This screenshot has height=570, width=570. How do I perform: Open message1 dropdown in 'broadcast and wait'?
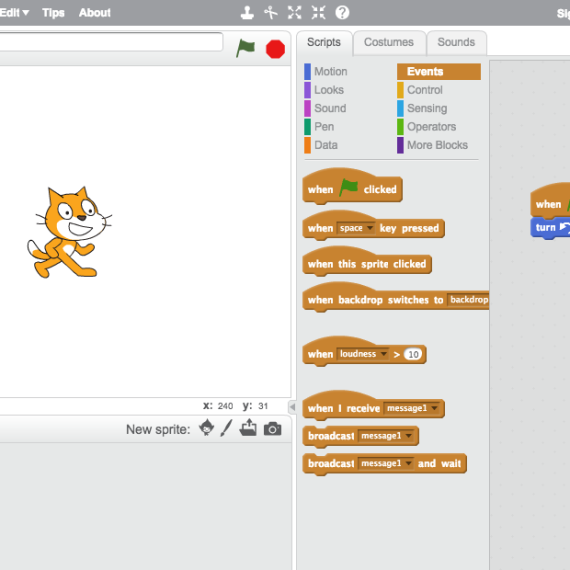tap(386, 463)
